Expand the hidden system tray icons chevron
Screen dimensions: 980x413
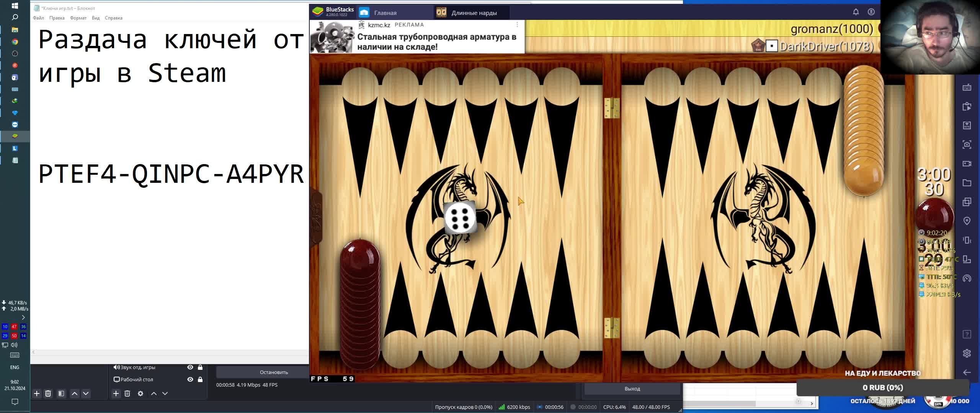tap(23, 317)
